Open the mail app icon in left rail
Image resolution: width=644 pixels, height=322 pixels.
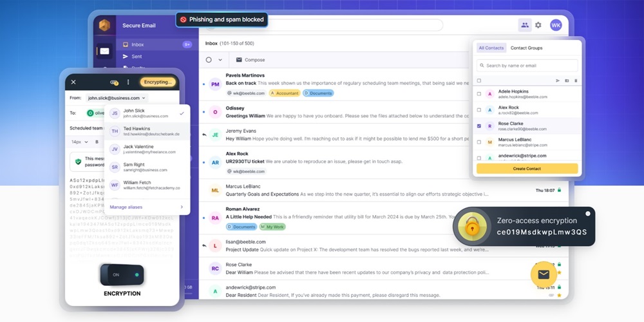[x=104, y=52]
